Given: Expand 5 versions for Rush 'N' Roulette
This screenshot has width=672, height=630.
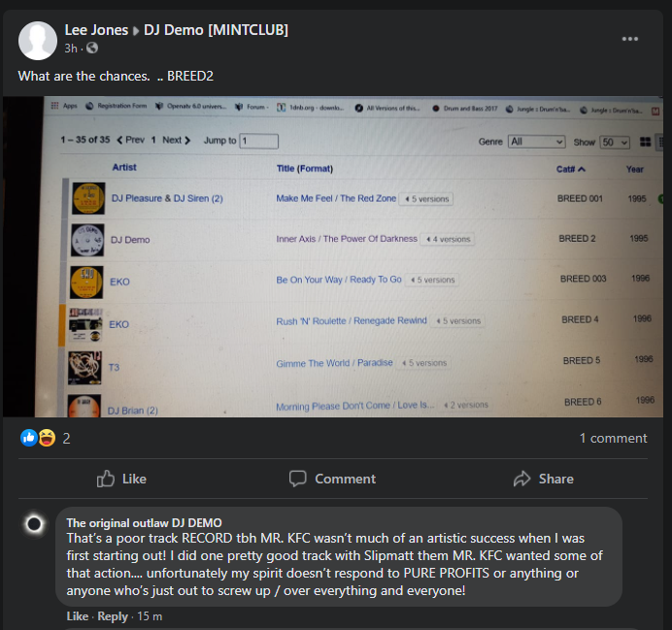Looking at the screenshot, I should tap(457, 320).
